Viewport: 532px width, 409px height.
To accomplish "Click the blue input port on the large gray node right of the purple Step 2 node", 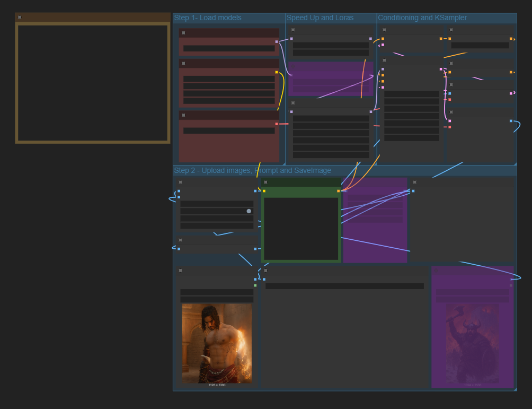I will tap(413, 192).
